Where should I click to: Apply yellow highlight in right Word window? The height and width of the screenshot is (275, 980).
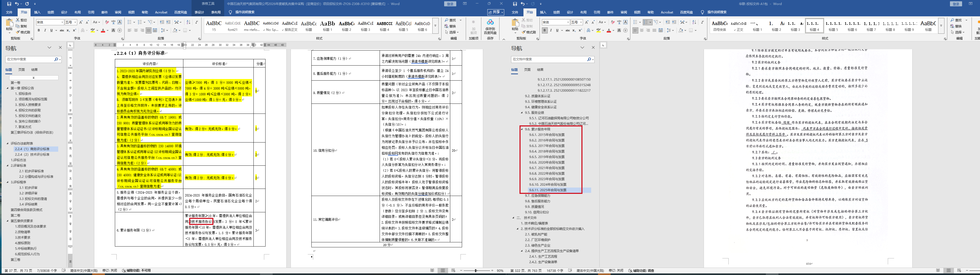(x=599, y=31)
